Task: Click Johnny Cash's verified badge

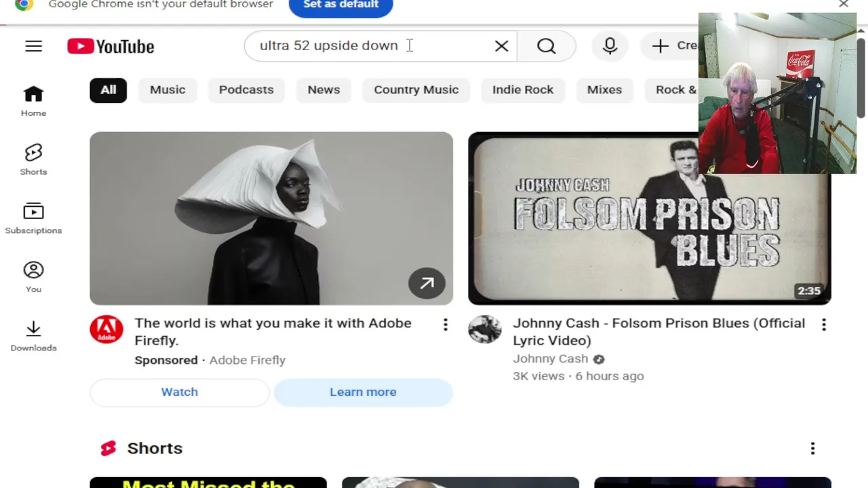Action: (599, 359)
